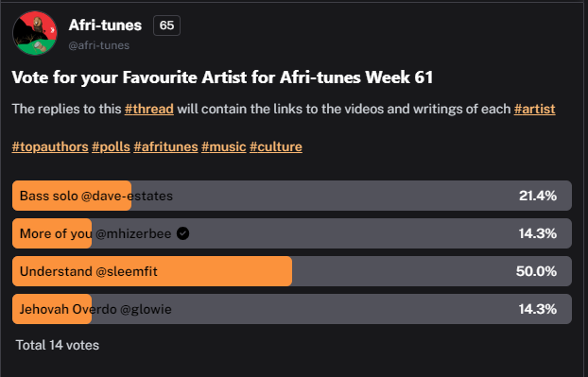Click the Afri-tunes display name
The height and width of the screenshot is (377, 588).
point(105,26)
